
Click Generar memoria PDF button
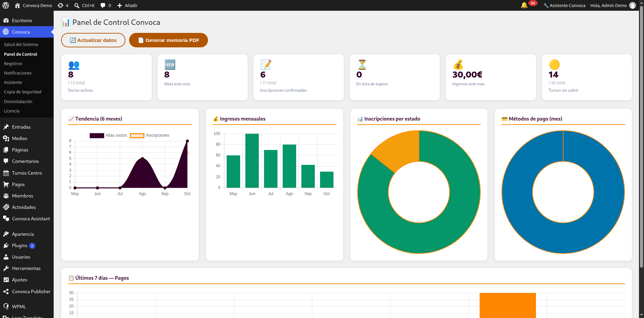(x=168, y=40)
